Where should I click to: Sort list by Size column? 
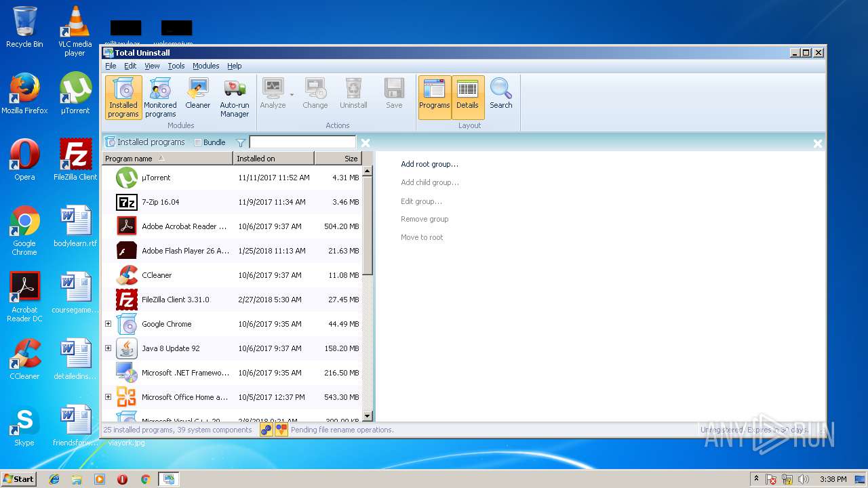click(338, 158)
